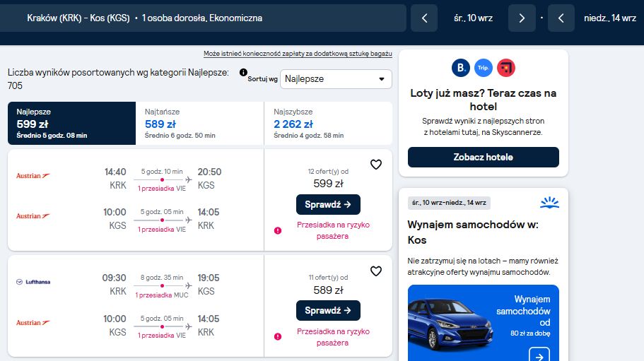Select the Najlepsze 599 zł tab
The height and width of the screenshot is (361, 644).
71,123
